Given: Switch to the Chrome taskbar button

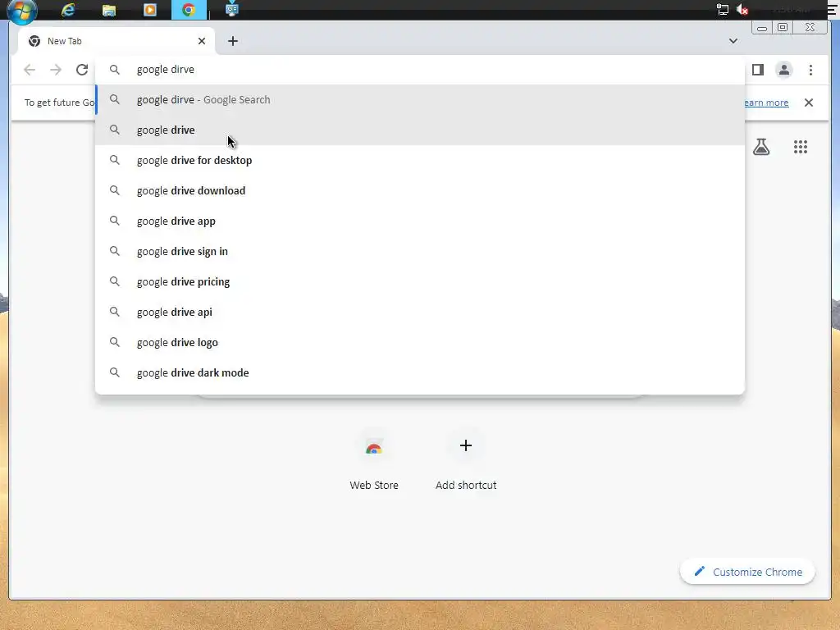Looking at the screenshot, I should click(x=189, y=10).
